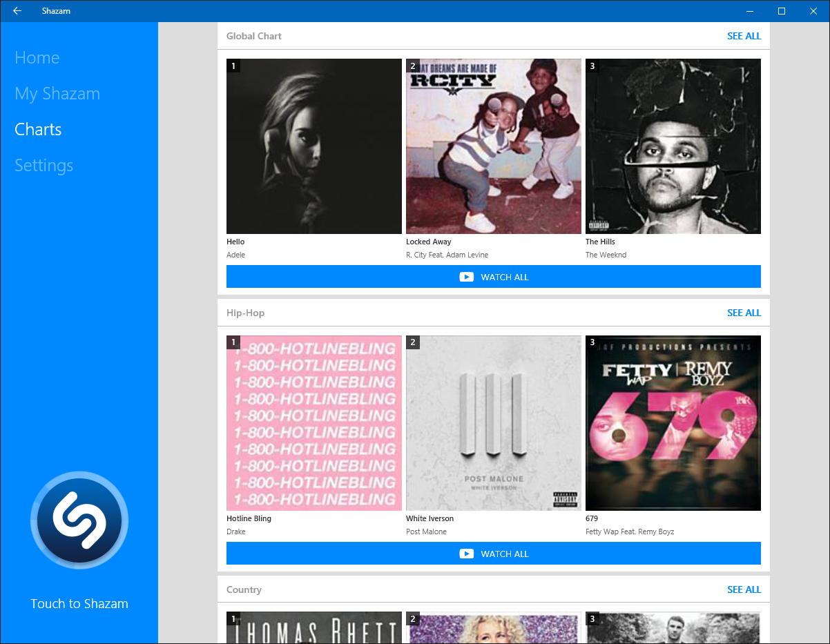The height and width of the screenshot is (644, 830).
Task: See all Country chart tracks
Action: (744, 589)
